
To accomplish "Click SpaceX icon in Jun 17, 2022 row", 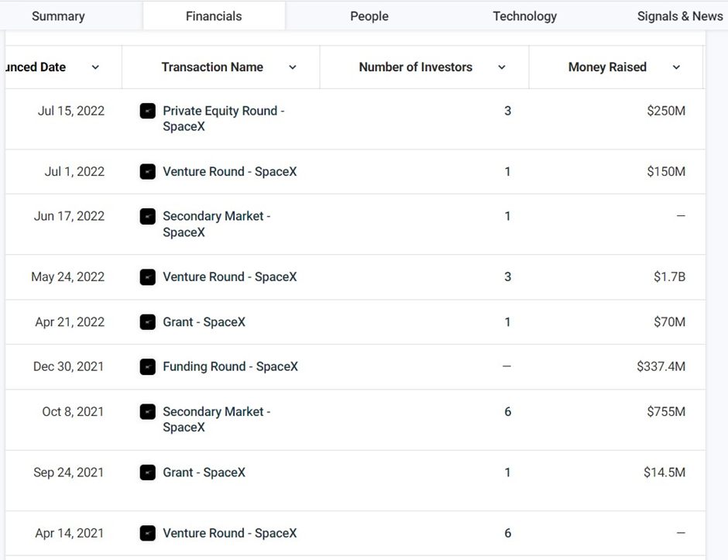I will pyautogui.click(x=148, y=216).
